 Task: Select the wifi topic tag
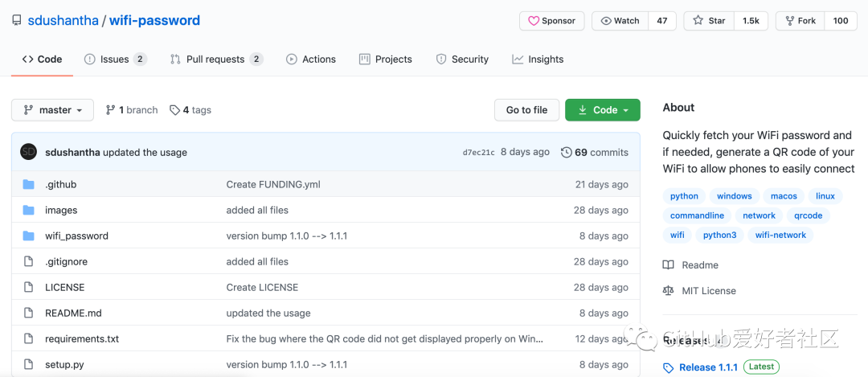click(x=677, y=235)
